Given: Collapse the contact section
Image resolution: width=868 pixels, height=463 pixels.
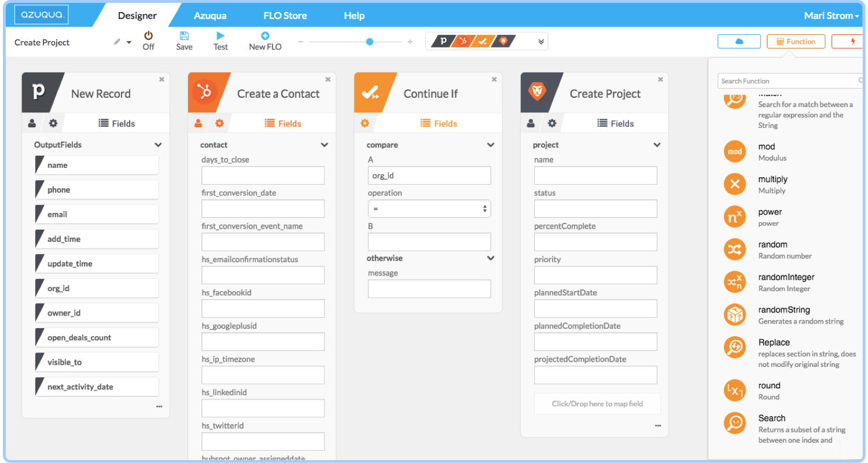Looking at the screenshot, I should 325,145.
